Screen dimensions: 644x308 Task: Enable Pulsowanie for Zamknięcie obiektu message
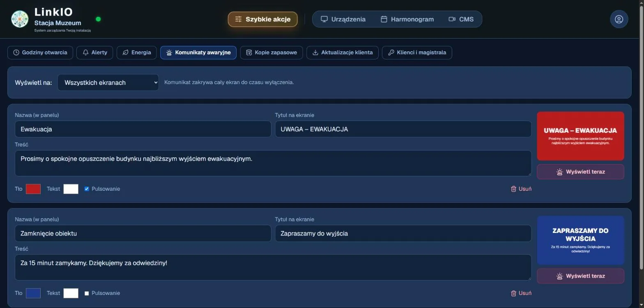[87, 293]
